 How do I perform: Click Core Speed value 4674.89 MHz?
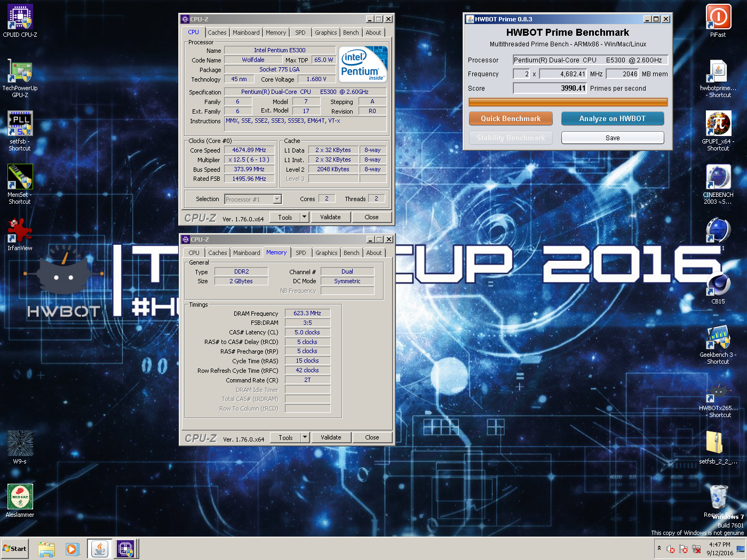pos(249,150)
